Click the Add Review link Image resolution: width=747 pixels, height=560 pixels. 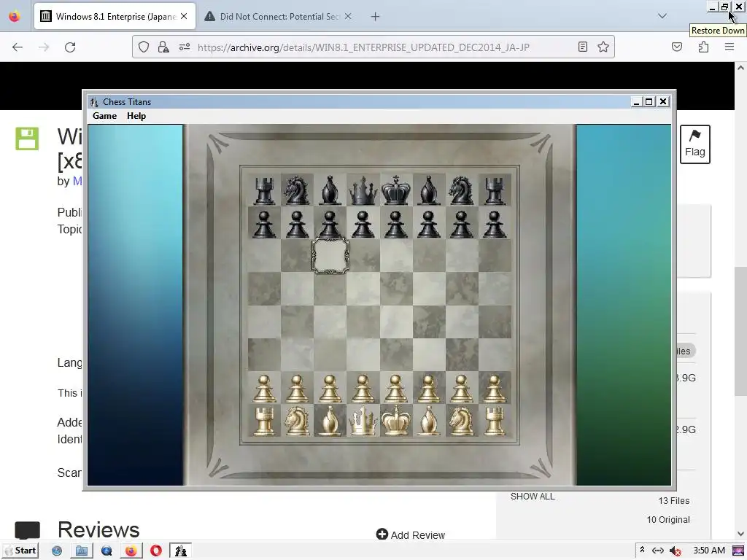(411, 534)
